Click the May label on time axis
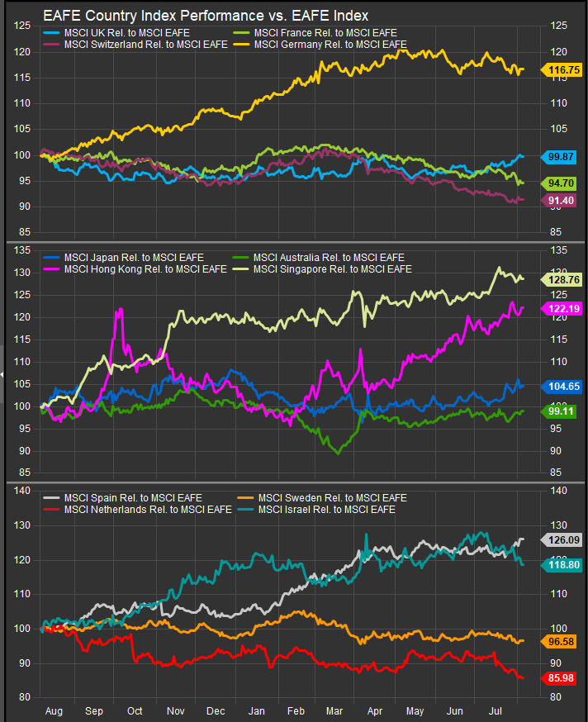Viewport: 588px width, 722px height. click(x=415, y=711)
